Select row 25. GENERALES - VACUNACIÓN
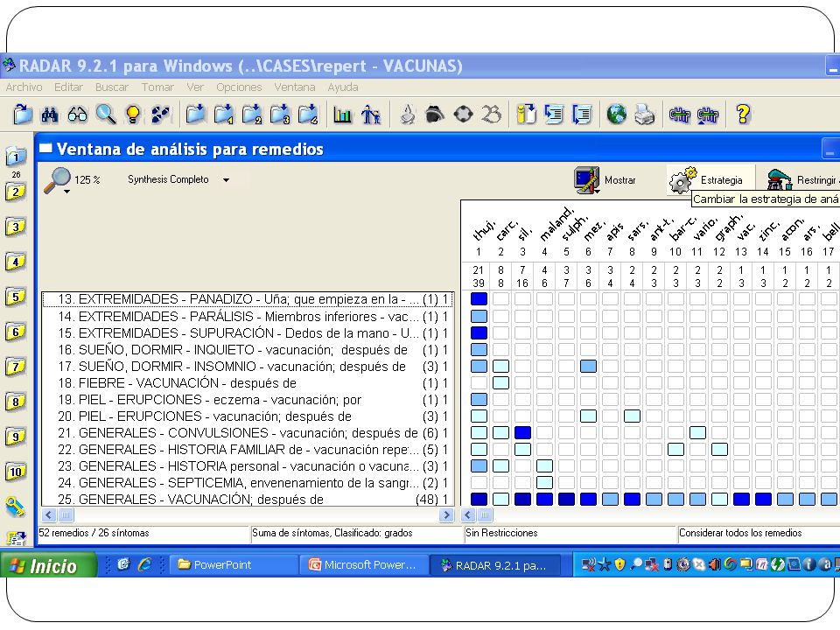Image resolution: width=840 pixels, height=630 pixels. [x=248, y=500]
